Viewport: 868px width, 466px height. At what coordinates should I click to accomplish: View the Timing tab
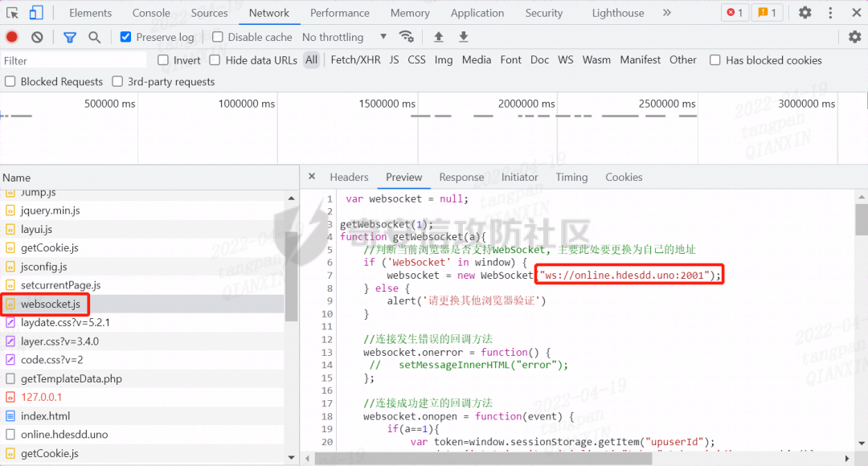coord(571,177)
